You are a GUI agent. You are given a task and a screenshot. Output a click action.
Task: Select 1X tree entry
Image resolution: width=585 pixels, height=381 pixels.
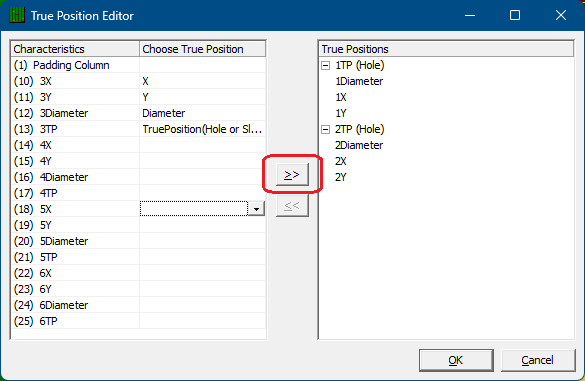click(x=341, y=97)
